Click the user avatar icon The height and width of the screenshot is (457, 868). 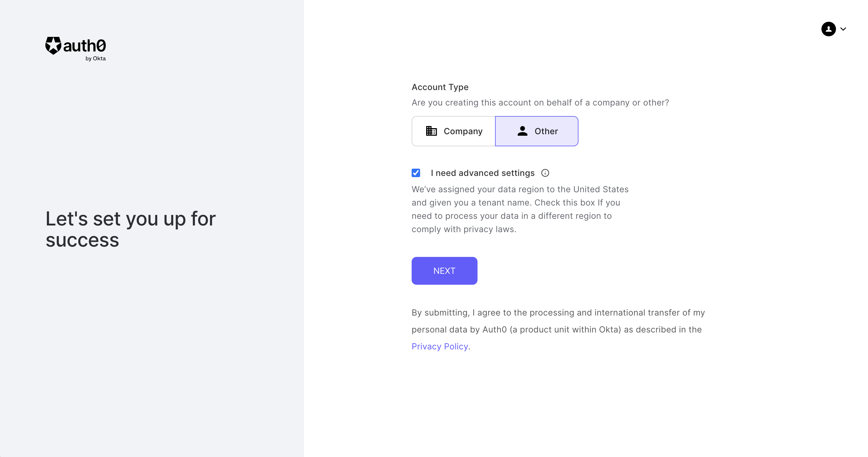pos(828,29)
